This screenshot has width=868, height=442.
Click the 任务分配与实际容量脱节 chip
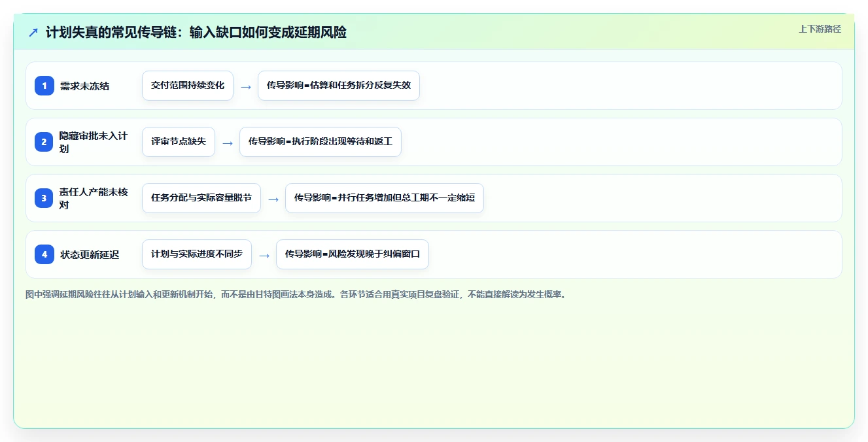click(x=201, y=198)
